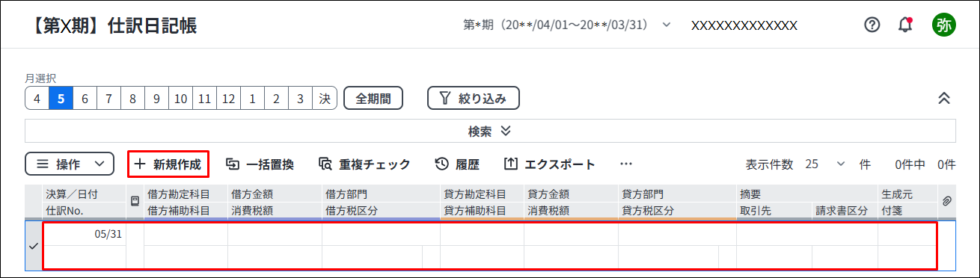The width and height of the screenshot is (980, 278).
Task: Click the 決算／日付 column header
Action: click(72, 194)
